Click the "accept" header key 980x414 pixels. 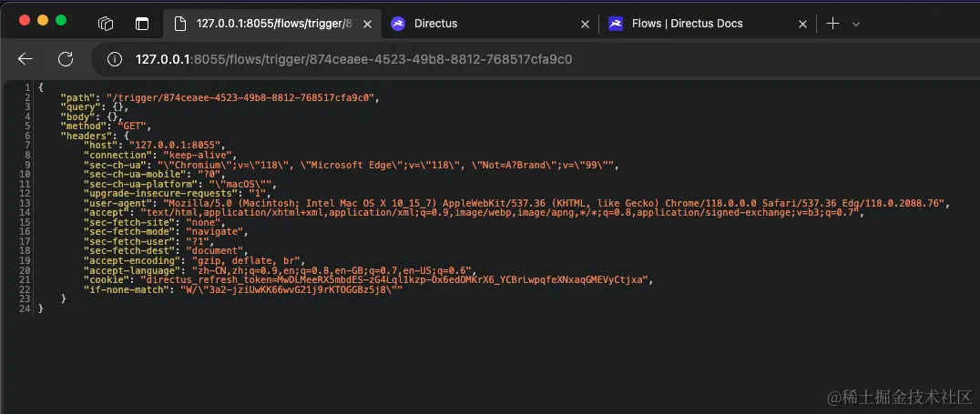pos(107,213)
